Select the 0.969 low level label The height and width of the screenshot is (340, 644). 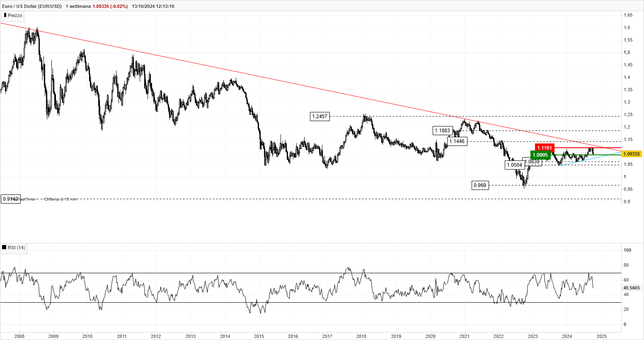pos(480,185)
